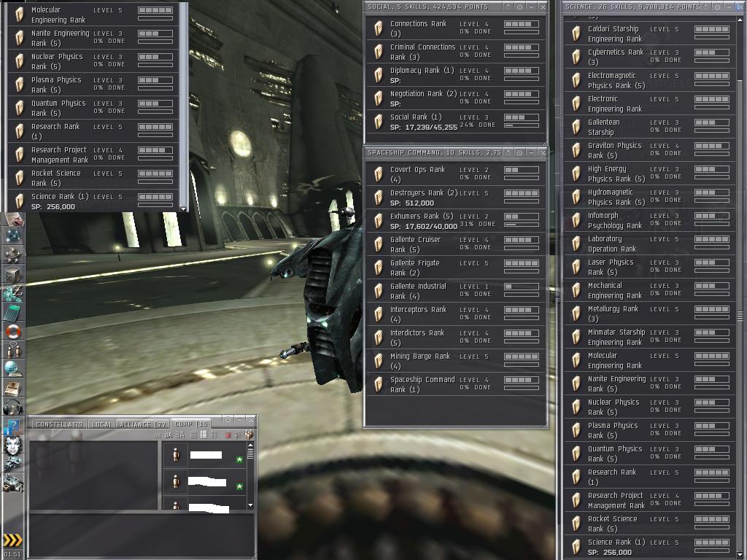Viewport: 747px width, 560px height.
Task: Open the in-game browser globe icon
Action: (x=13, y=369)
